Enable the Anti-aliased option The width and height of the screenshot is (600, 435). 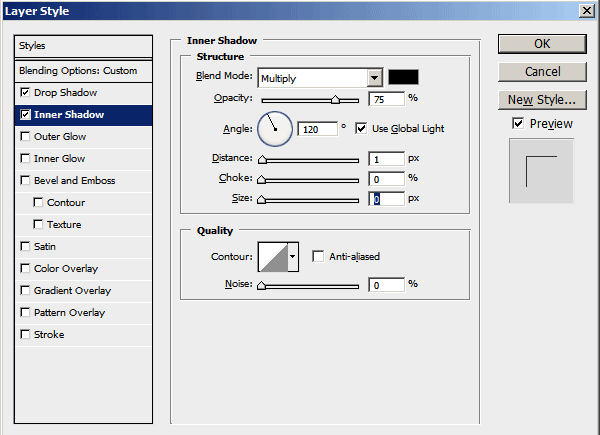[319, 256]
